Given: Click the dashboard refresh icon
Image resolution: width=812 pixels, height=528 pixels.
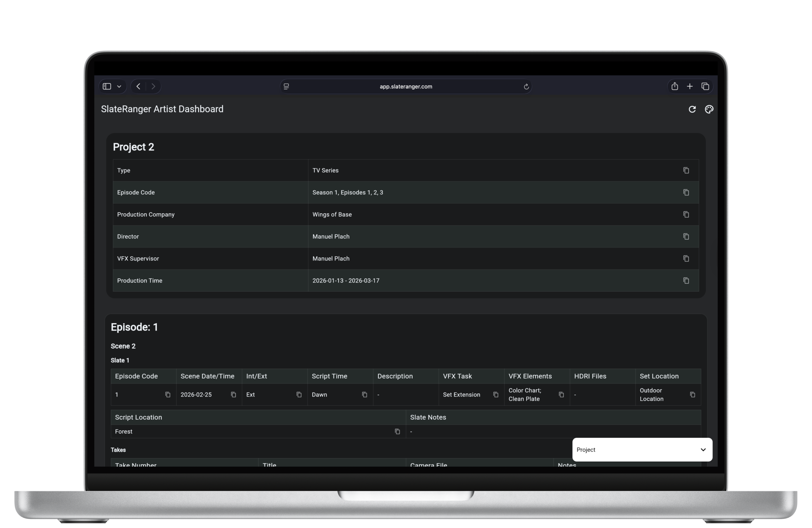Looking at the screenshot, I should 692,109.
